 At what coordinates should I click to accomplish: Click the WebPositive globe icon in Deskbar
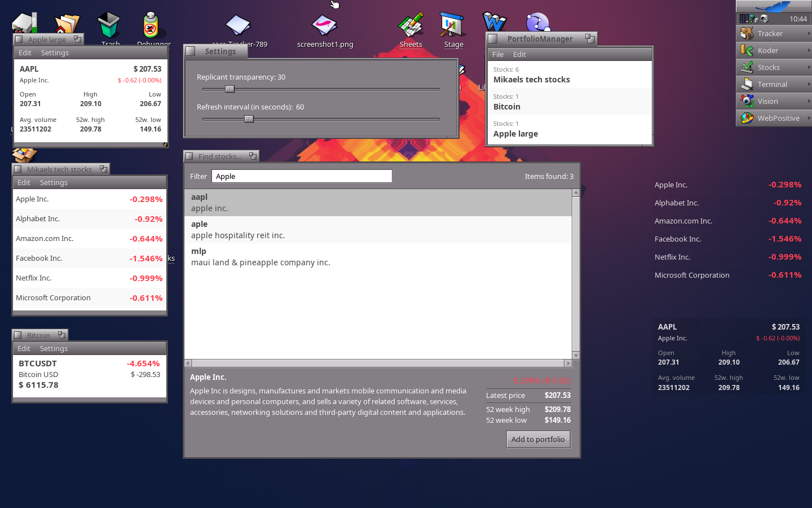[747, 118]
